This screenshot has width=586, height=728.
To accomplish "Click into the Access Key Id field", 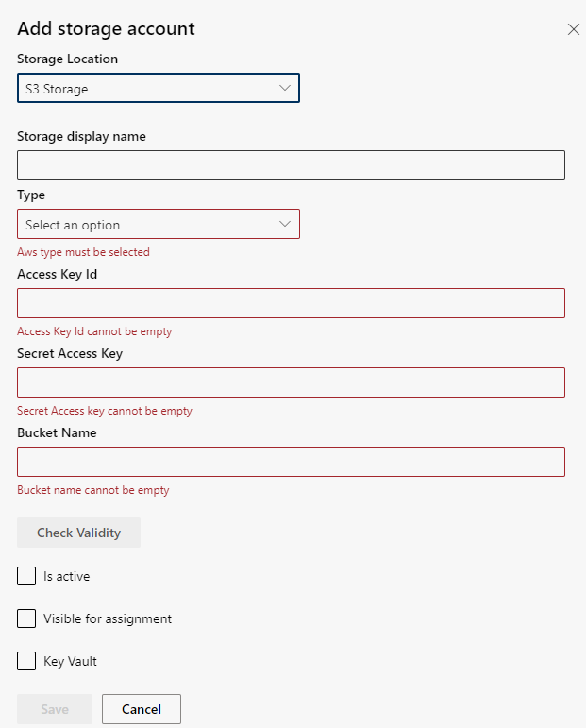I will coord(291,303).
